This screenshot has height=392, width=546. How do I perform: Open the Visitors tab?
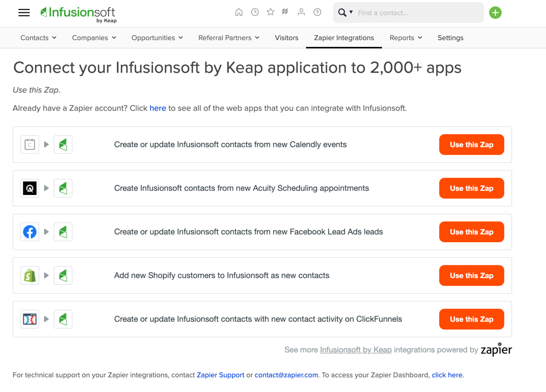coord(287,37)
